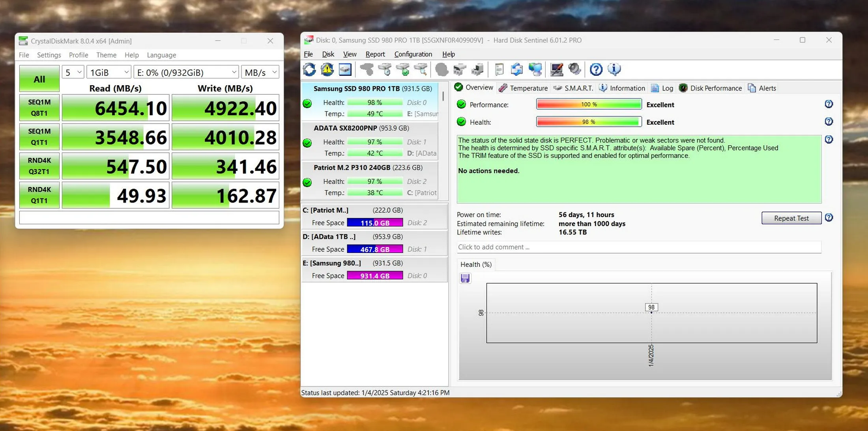Image resolution: width=868 pixels, height=431 pixels.
Task: Open Settings menu in CrystalDiskMark
Action: point(49,55)
